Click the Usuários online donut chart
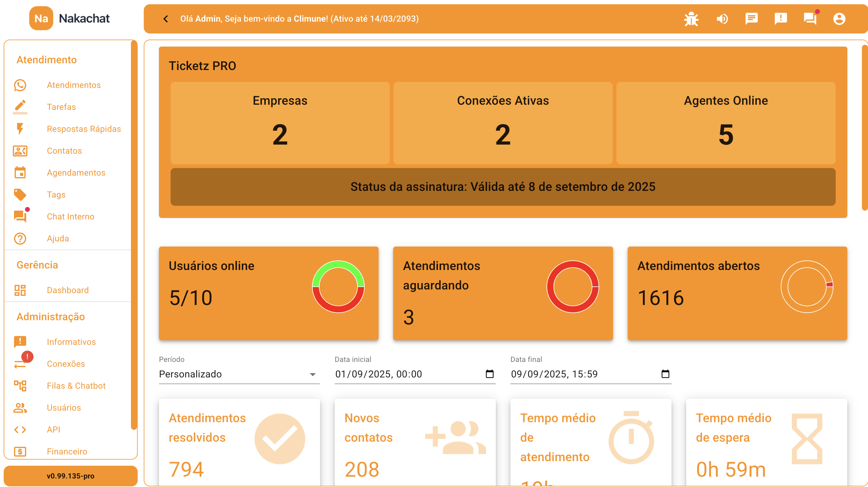The height and width of the screenshot is (487, 868). click(x=338, y=287)
